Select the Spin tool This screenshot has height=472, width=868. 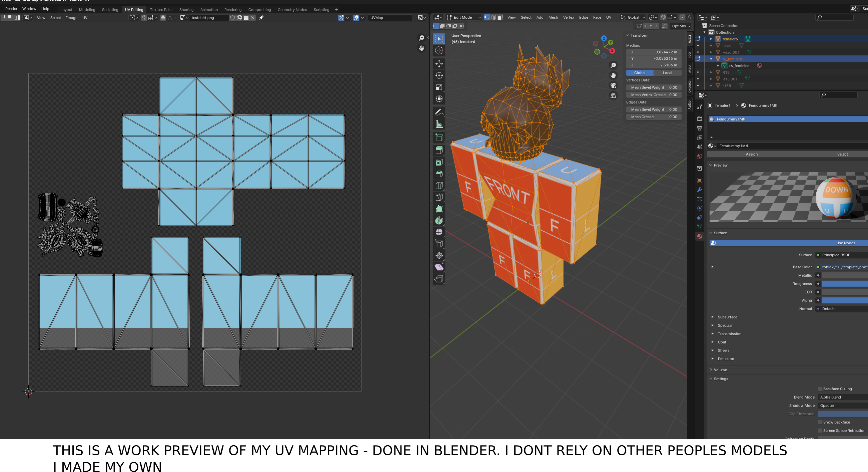point(439,221)
